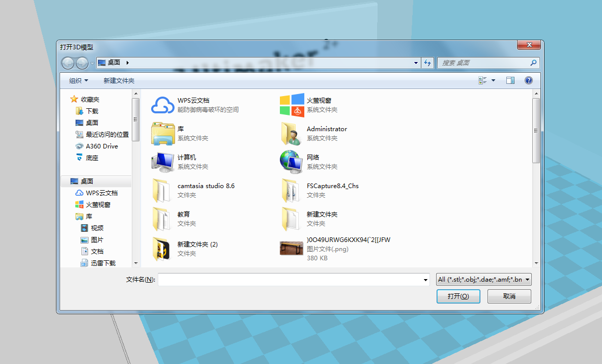
Task: Open the file type filter dropdown
Action: [x=483, y=280]
